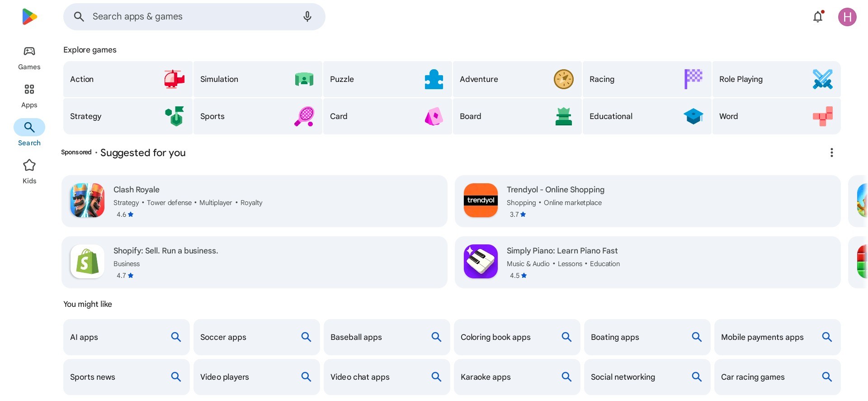
Task: Select the Puzzle games category
Action: (387, 79)
